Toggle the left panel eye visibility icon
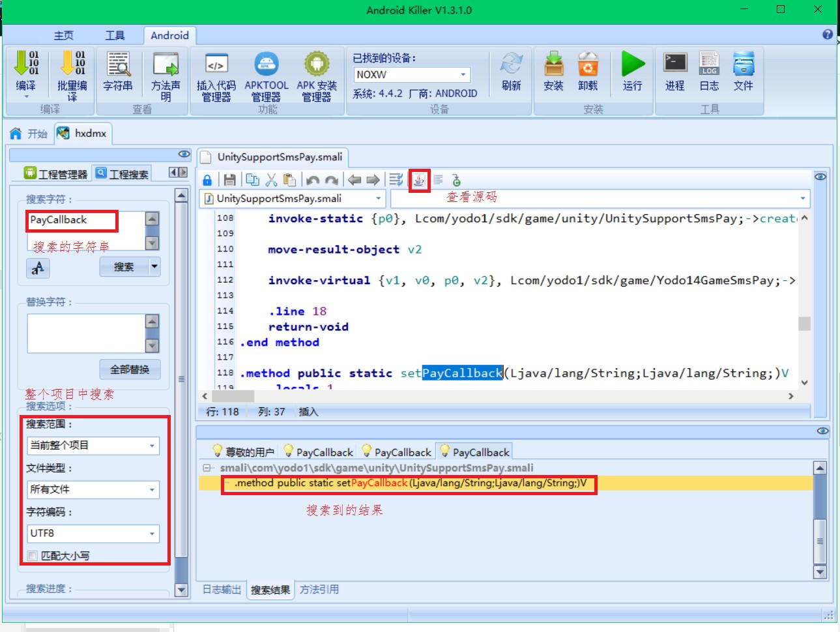Screen dimensions: 840x632 tap(184, 154)
